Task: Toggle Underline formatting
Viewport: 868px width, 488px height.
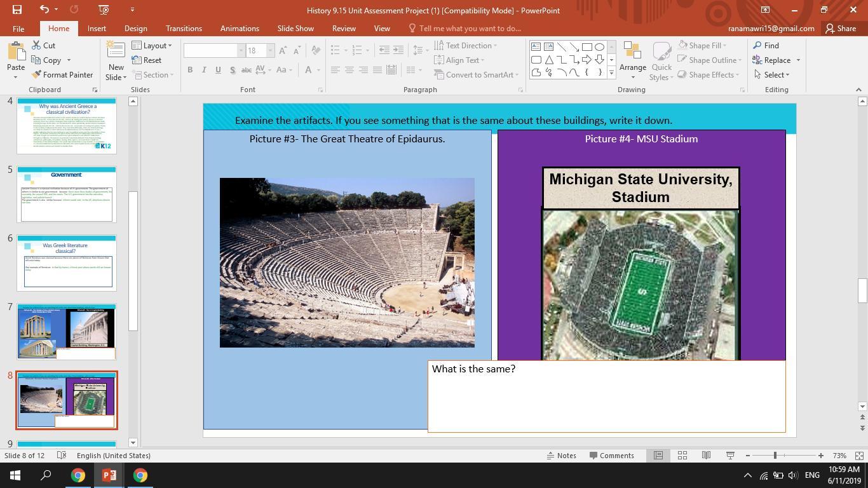Action: (218, 70)
